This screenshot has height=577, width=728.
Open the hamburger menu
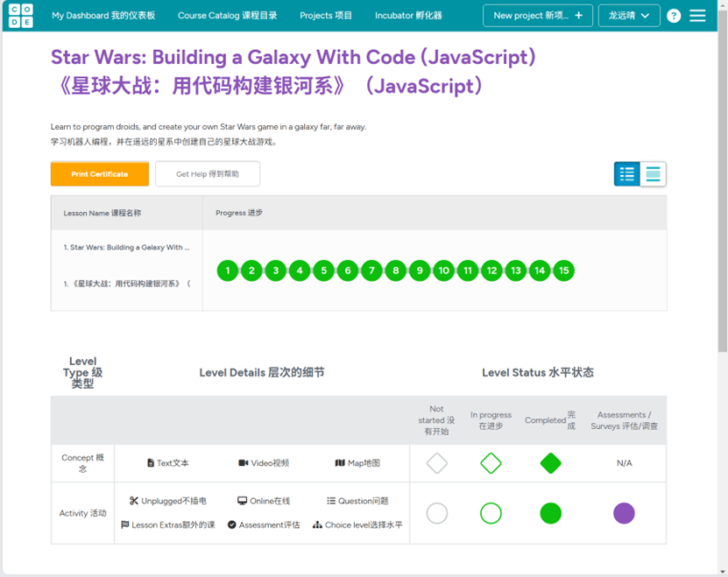click(697, 16)
